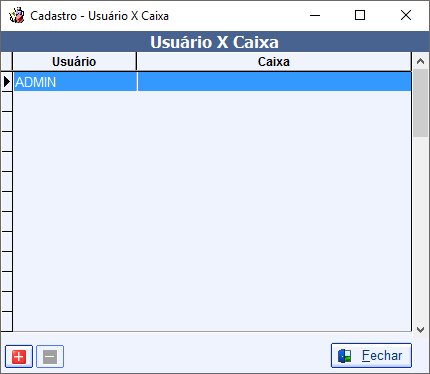Viewport: 430px width, 374px height.
Task: Click the Caixa column header
Action: coord(274,62)
